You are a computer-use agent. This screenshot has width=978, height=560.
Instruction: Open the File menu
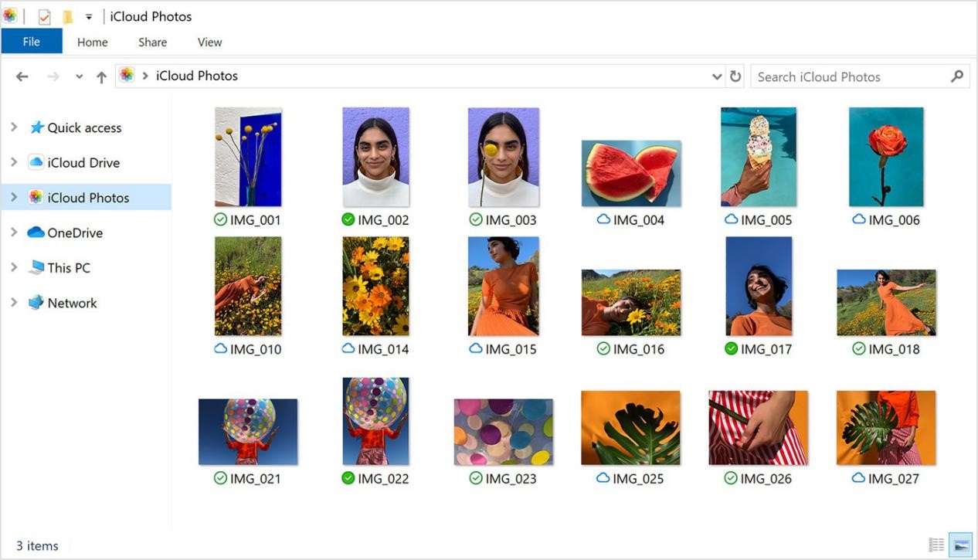click(31, 41)
